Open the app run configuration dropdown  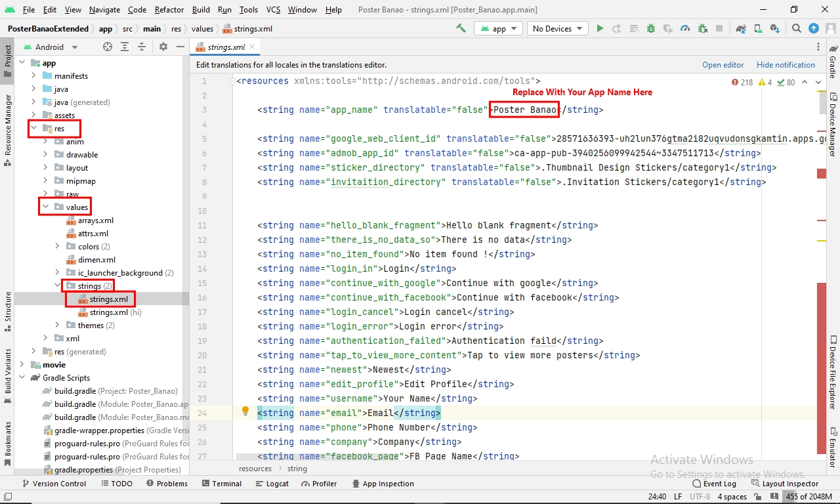499,28
